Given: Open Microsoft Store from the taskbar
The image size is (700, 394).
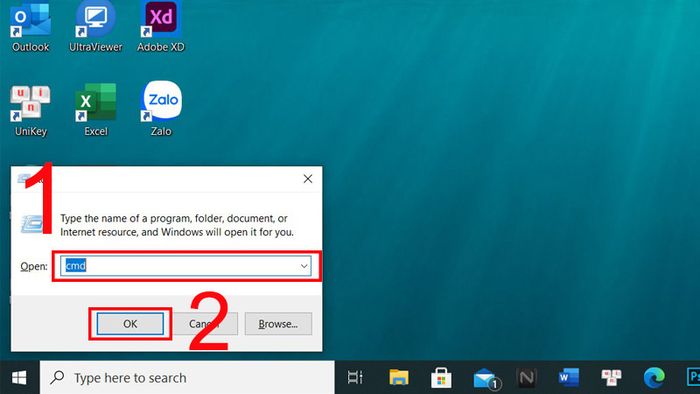Looking at the screenshot, I should [x=441, y=377].
